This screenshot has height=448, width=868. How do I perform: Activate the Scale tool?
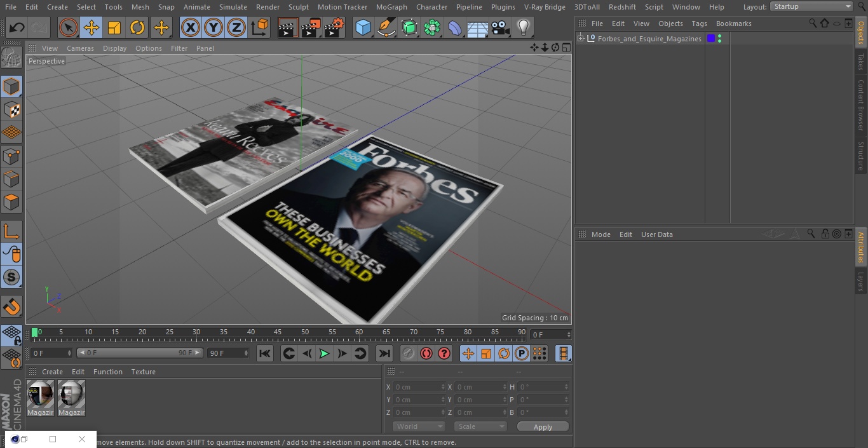click(x=114, y=28)
